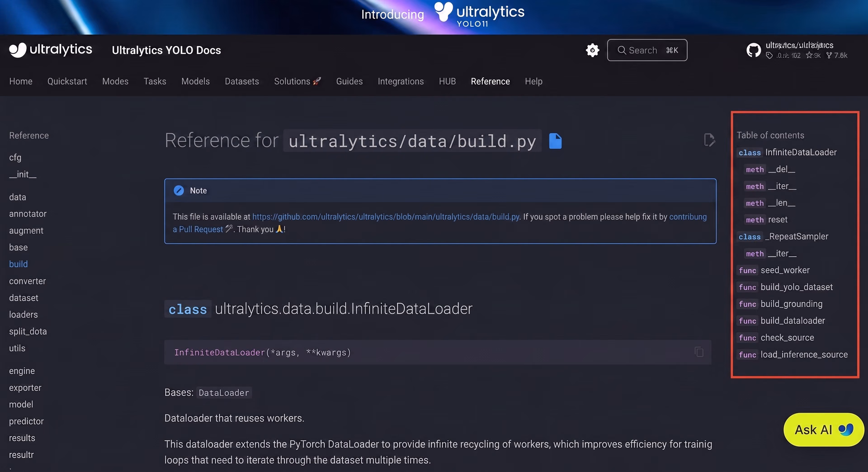Open the converter reference page
This screenshot has height=472, width=868.
pyautogui.click(x=28, y=281)
